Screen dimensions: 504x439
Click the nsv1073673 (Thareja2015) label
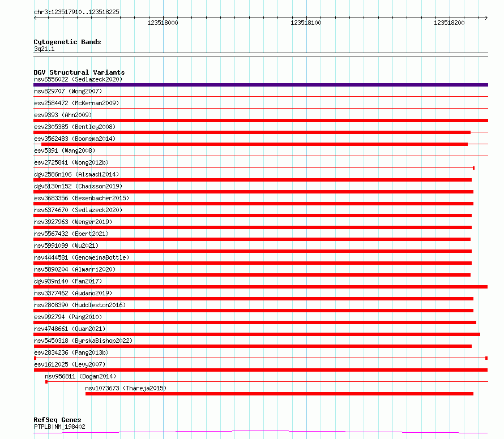click(x=126, y=388)
